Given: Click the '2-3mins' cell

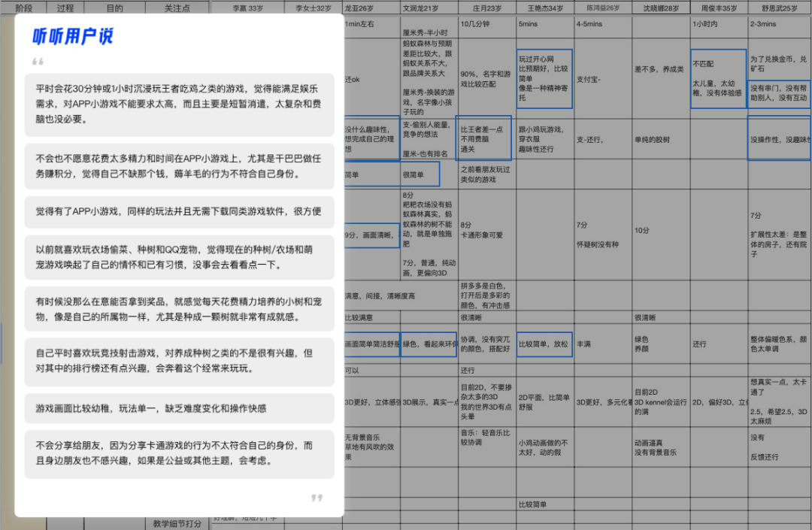Looking at the screenshot, I should pyautogui.click(x=780, y=27).
